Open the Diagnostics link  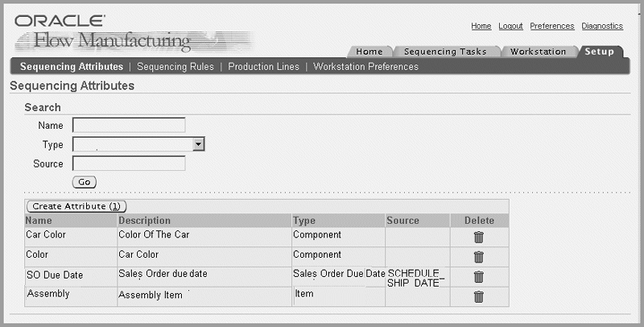click(602, 26)
